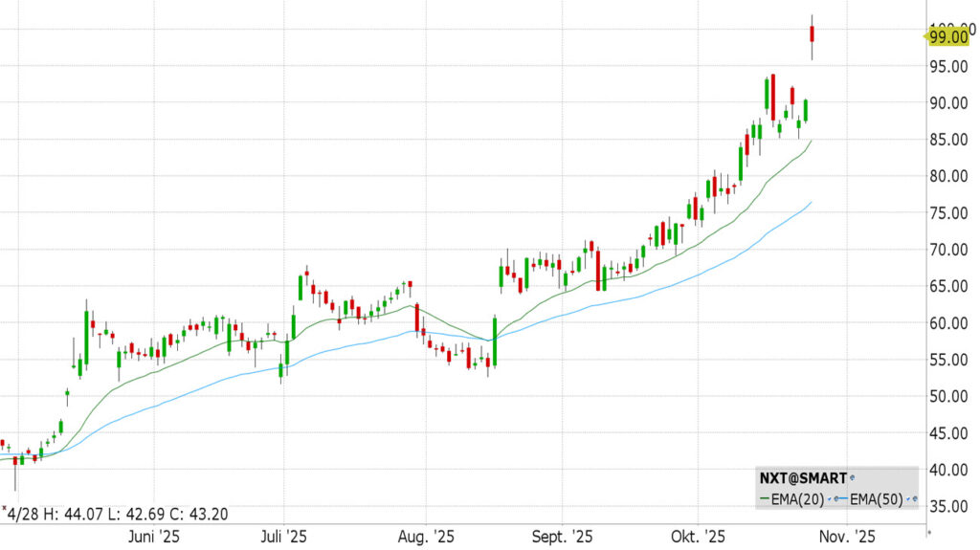Click the 4/28 OHLC data readout

[x=115, y=514]
